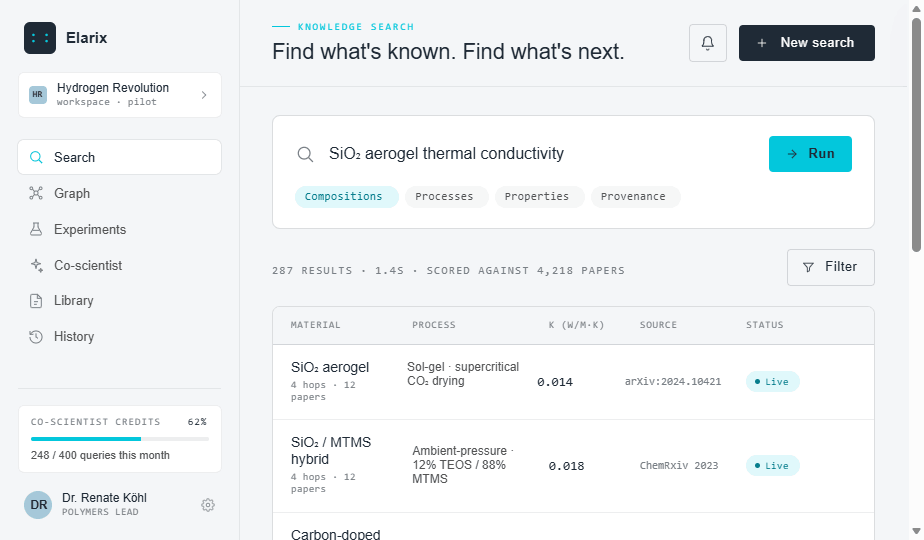Focus the SiO₂ aerogel thermal conductivity query field
This screenshot has width=924, height=540.
[446, 154]
